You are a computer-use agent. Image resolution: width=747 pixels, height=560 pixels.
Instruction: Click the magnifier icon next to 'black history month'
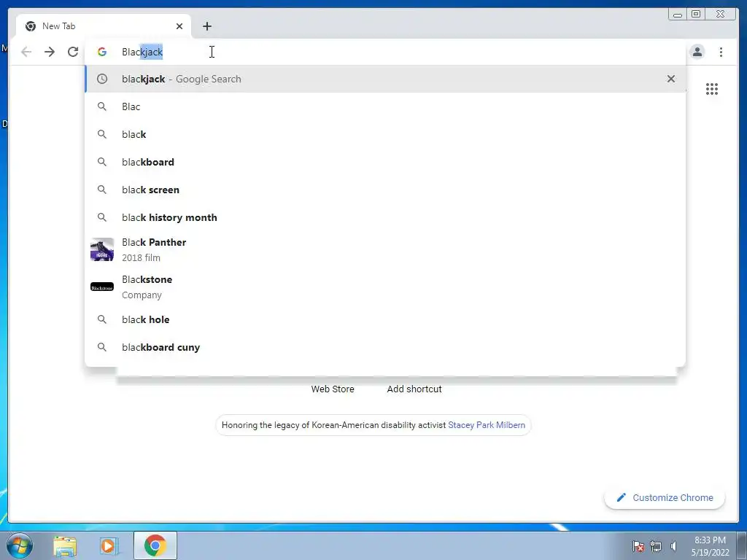point(102,217)
